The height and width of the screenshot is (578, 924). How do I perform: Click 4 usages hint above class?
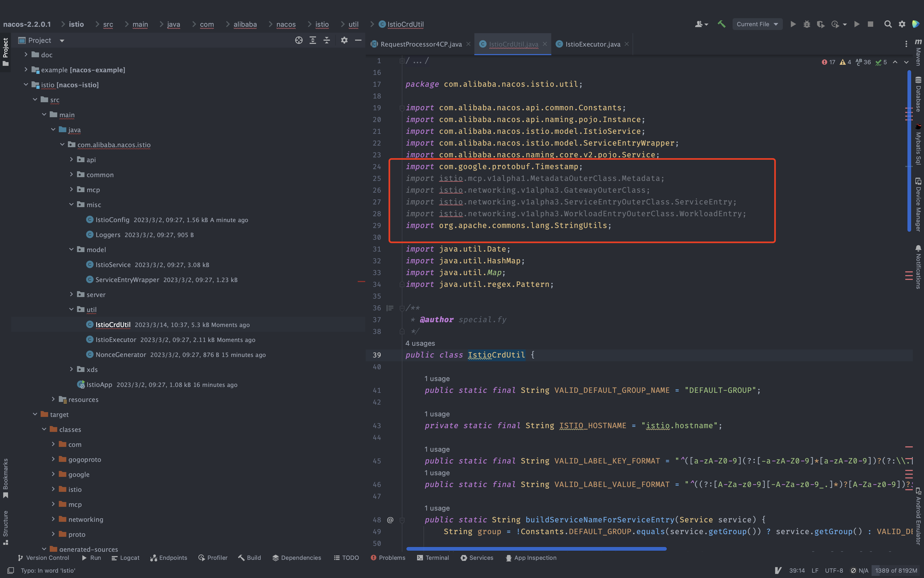pyautogui.click(x=420, y=343)
